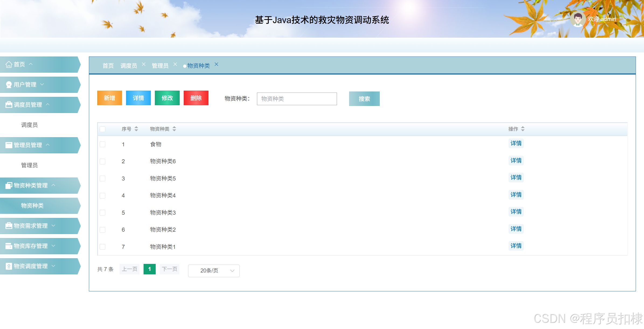Open the 20条/页 page size dropdown
This screenshot has height=329, width=644.
214,271
